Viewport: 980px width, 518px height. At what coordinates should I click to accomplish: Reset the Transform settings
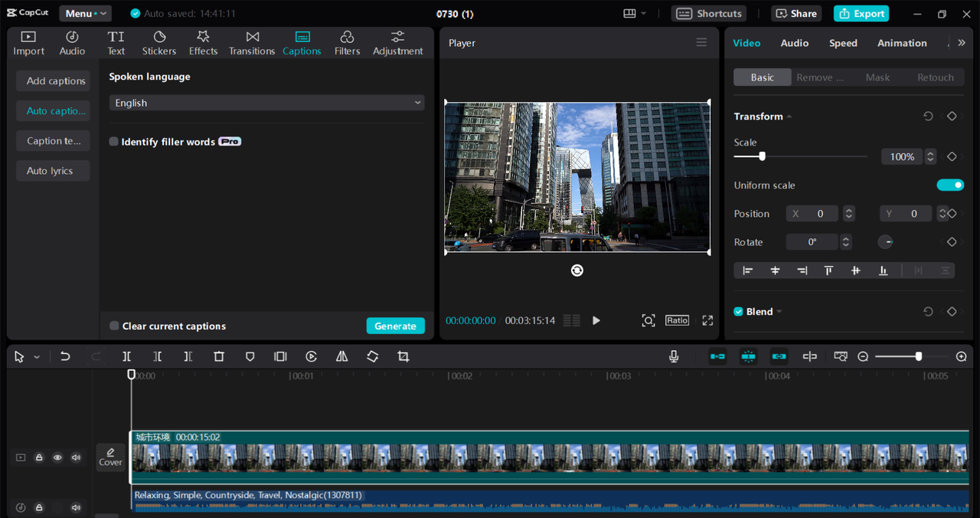(x=928, y=116)
